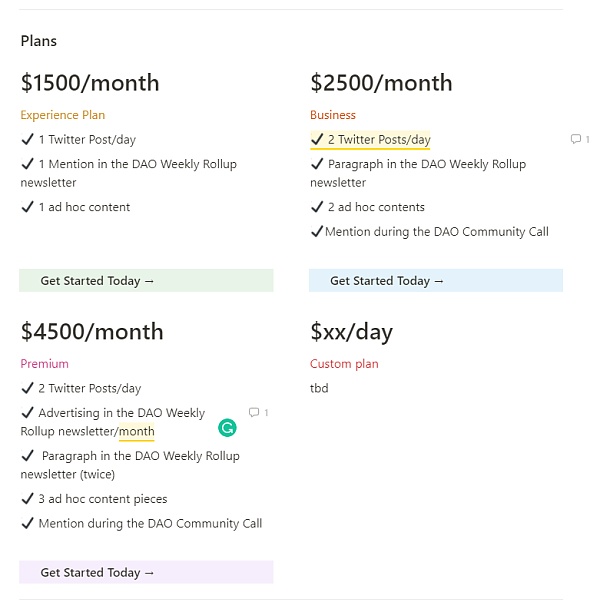
Task: Click checkmark before 1 ad hoc content
Action: (27, 207)
